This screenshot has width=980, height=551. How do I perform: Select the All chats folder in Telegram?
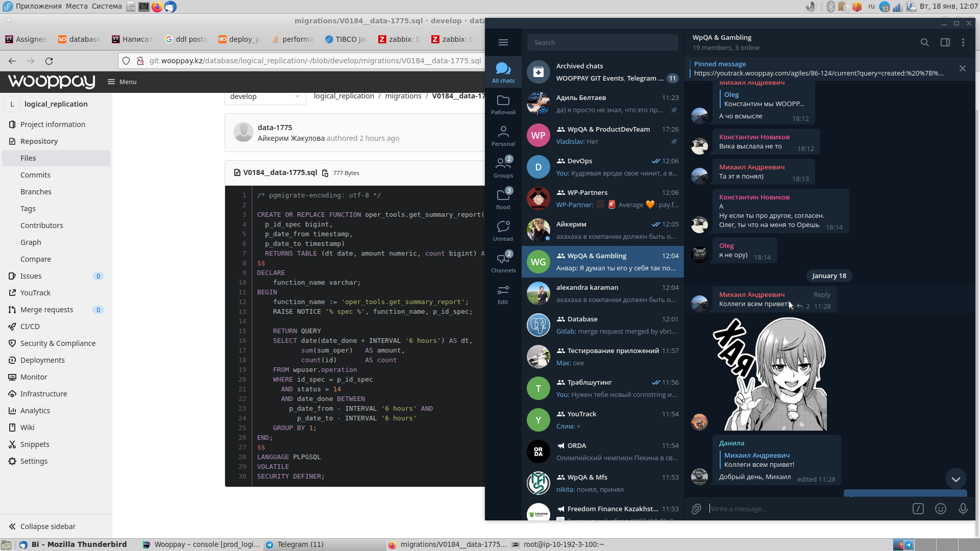point(503,72)
